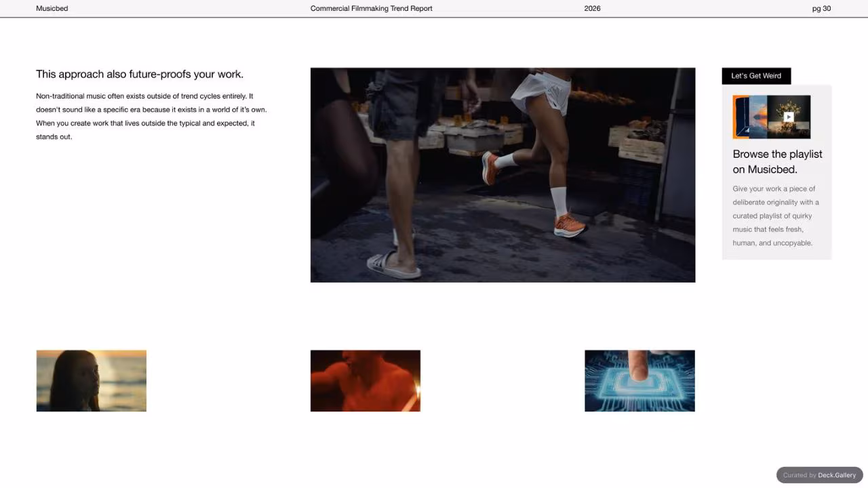Click the 'pg 30' page number

821,9
